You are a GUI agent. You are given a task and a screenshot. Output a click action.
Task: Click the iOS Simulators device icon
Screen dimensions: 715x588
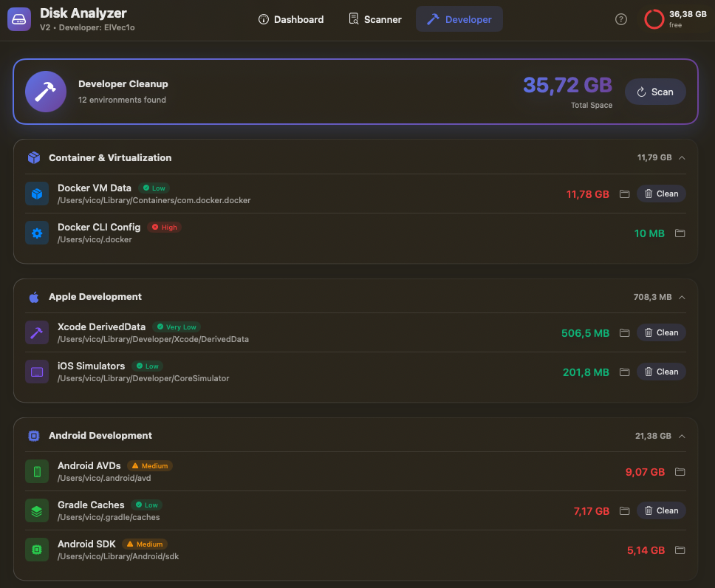pyautogui.click(x=36, y=372)
